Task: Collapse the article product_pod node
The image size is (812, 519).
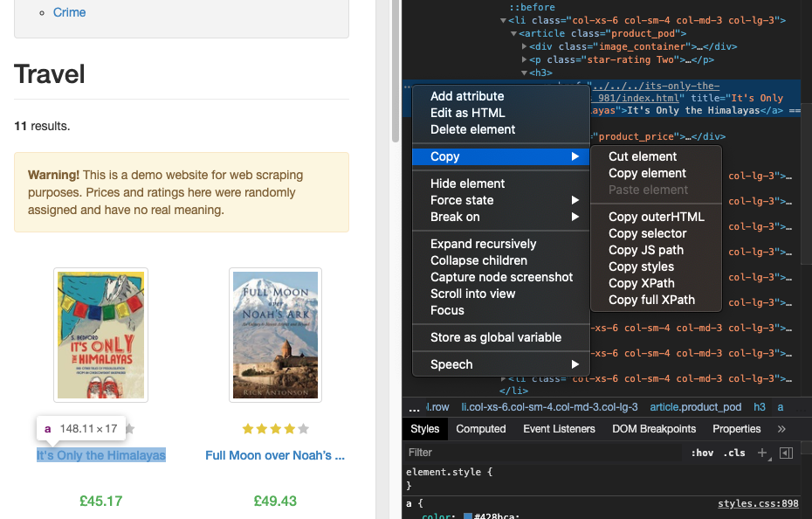Action: (512, 33)
